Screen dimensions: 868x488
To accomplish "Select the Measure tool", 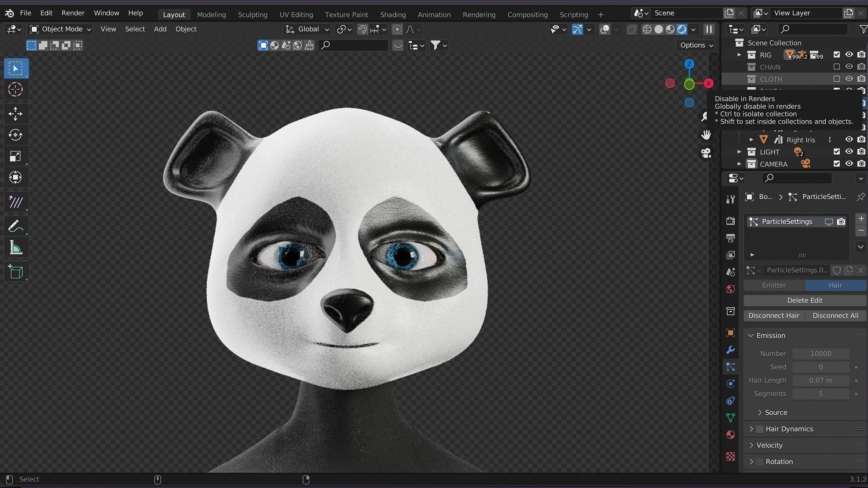I will pyautogui.click(x=16, y=248).
